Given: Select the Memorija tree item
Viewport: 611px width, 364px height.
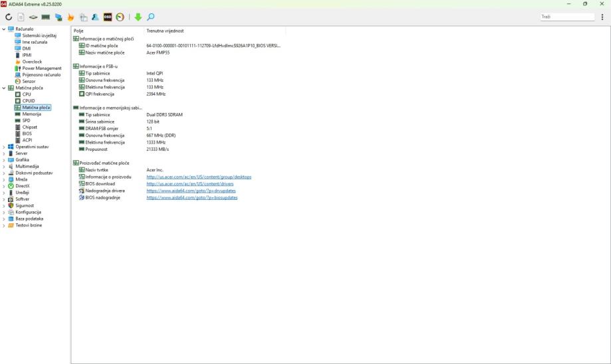Looking at the screenshot, I should 31,114.
